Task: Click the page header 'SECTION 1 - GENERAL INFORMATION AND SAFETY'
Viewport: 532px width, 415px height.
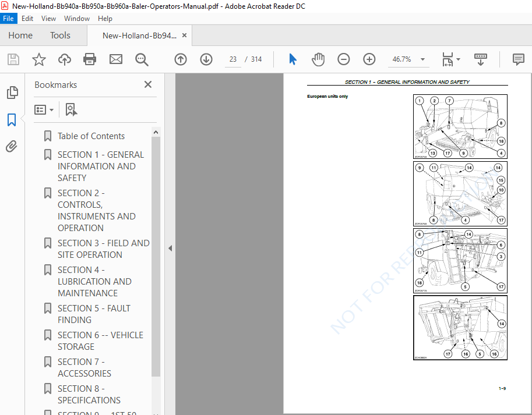Action: [407, 82]
